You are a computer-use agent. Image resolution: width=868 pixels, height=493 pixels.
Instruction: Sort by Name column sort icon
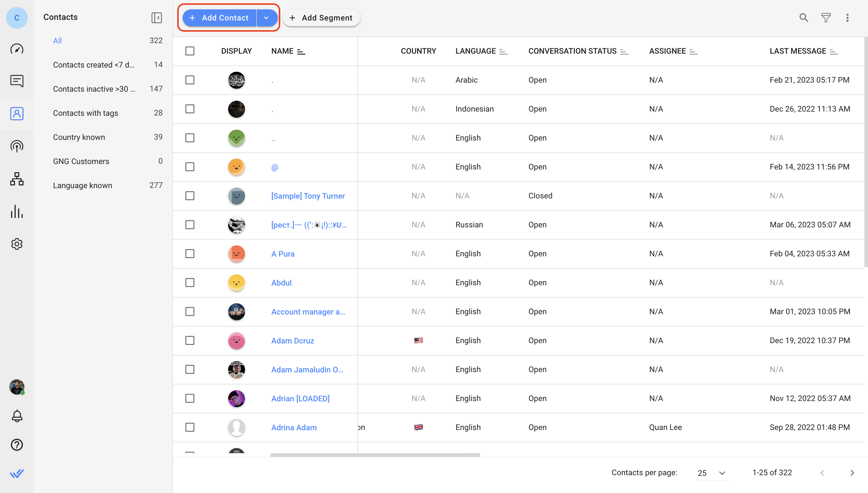301,52
